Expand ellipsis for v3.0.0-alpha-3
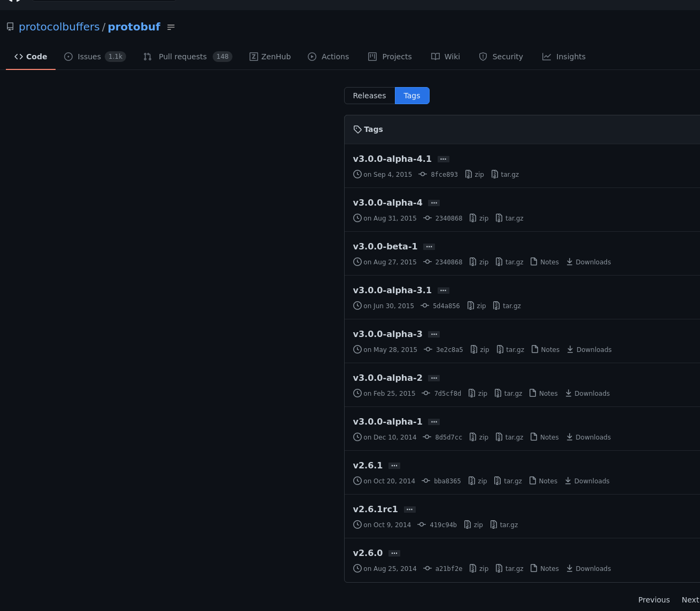 [434, 334]
